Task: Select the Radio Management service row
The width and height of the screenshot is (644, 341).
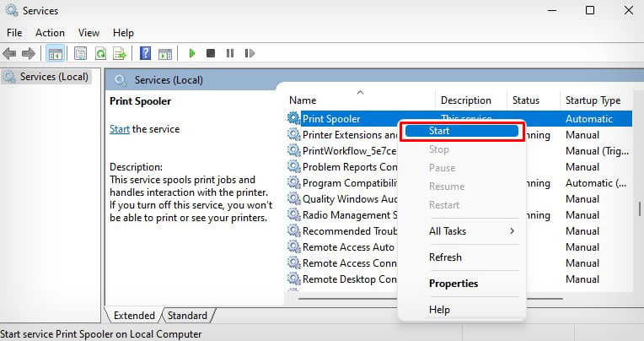Action: [x=349, y=215]
